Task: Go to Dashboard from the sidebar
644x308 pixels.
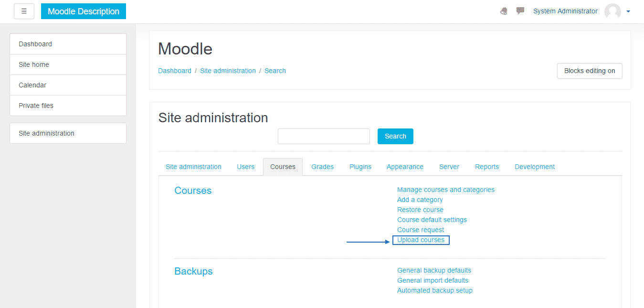Action: [35, 43]
